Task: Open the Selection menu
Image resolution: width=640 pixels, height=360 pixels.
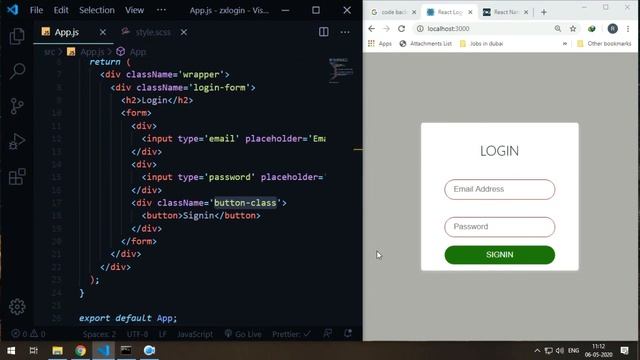Action: pyautogui.click(x=97, y=10)
